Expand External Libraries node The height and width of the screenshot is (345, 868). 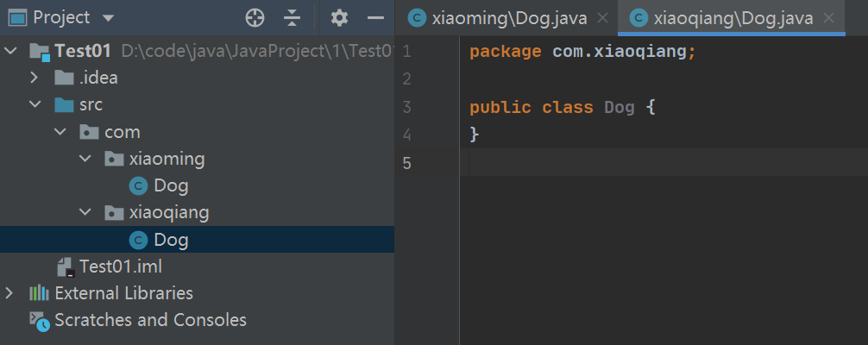[10, 293]
